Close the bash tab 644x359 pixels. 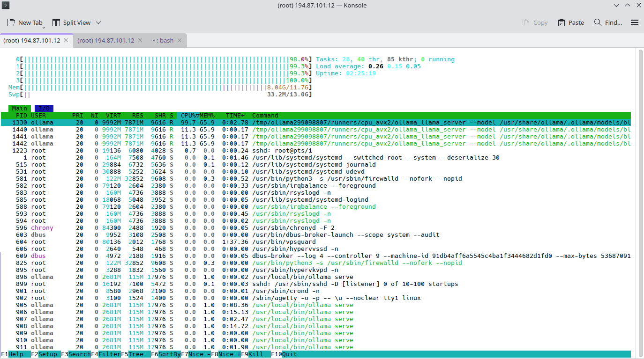click(180, 41)
